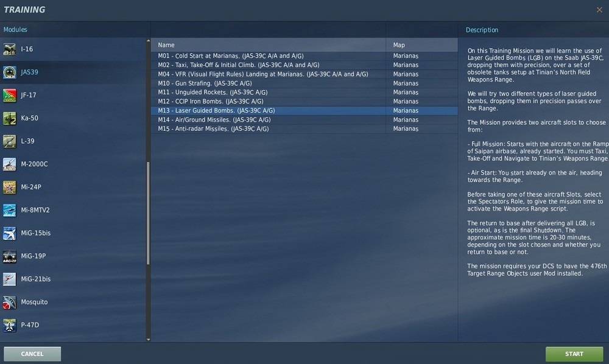Image resolution: width=609 pixels, height=364 pixels.
Task: Select mission M12 - CCIP Iron Bombs
Action: (304, 101)
